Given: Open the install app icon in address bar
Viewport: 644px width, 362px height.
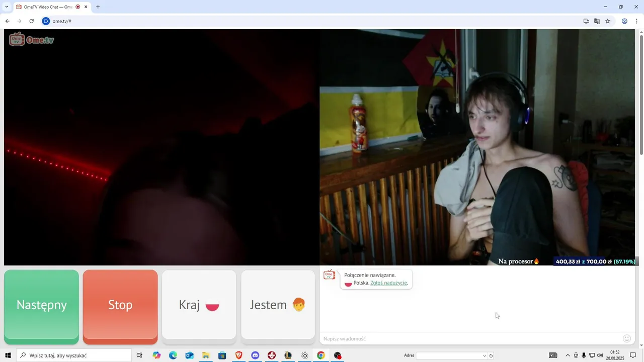Looking at the screenshot, I should [x=586, y=21].
